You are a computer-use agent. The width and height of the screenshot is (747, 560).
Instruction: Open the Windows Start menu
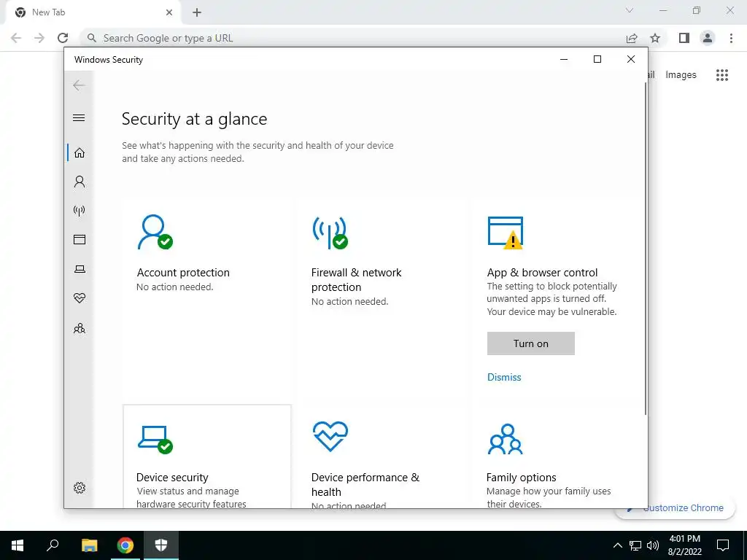coord(18,545)
